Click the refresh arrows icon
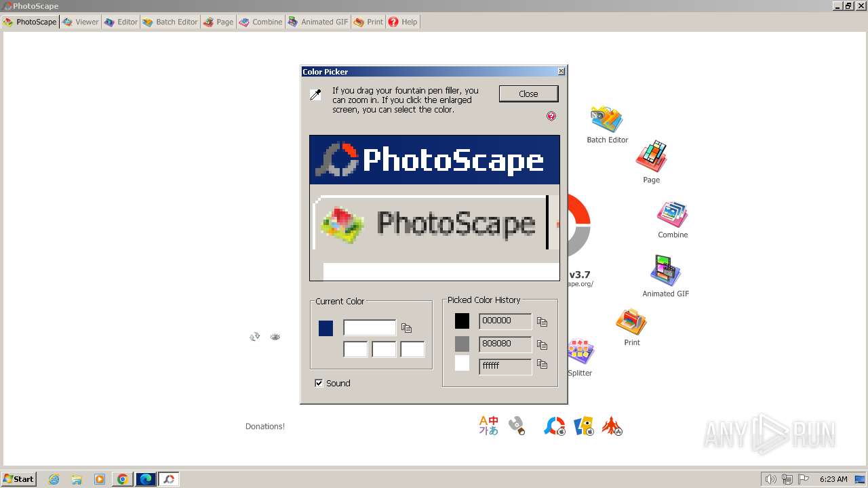Viewport: 868px width, 488px height. pyautogui.click(x=255, y=336)
